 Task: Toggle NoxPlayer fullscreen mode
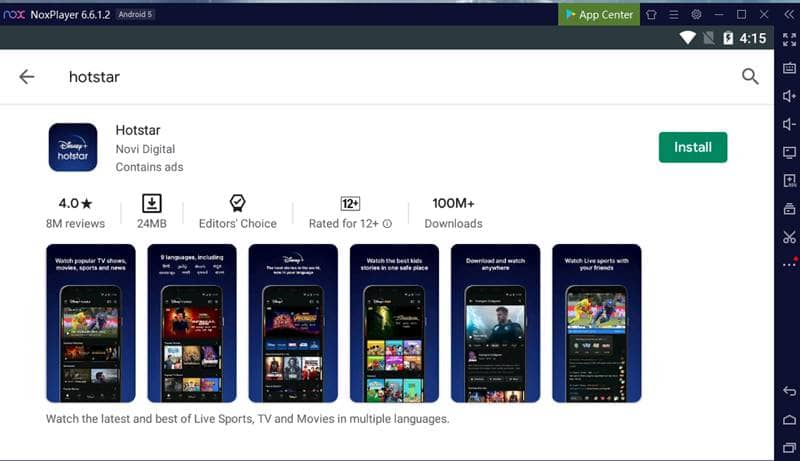789,39
